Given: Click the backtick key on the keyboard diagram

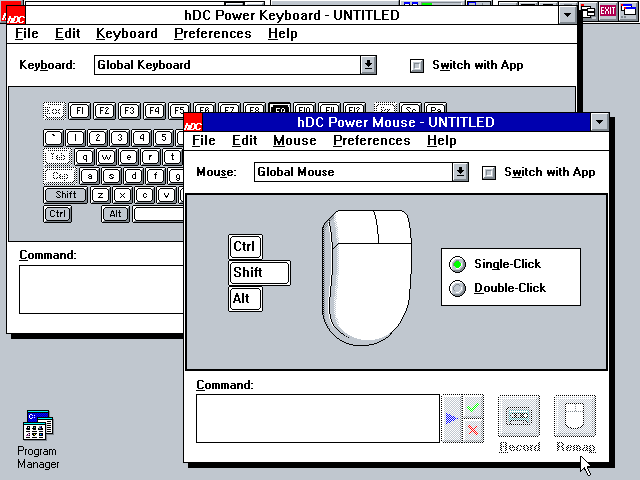Looking at the screenshot, I should click(53, 138).
